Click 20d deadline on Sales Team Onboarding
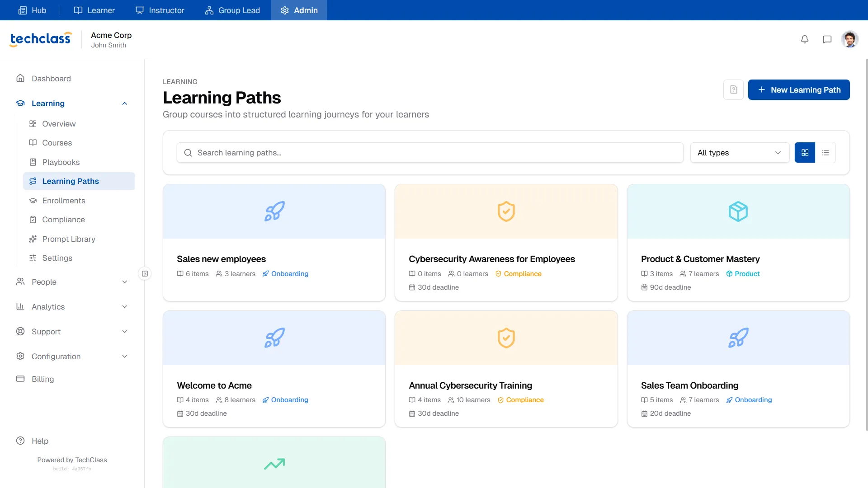This screenshot has width=868, height=488. (666, 413)
